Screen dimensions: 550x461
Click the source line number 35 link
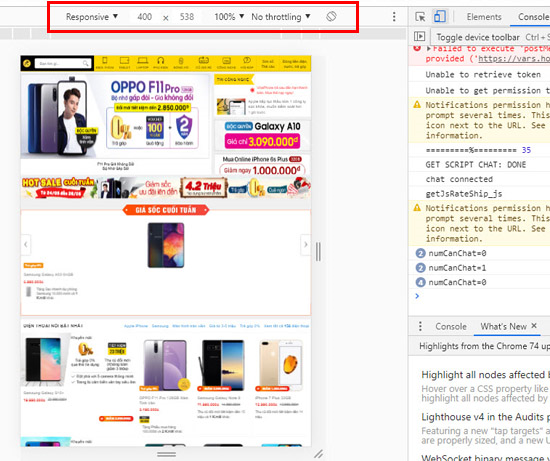click(x=526, y=150)
